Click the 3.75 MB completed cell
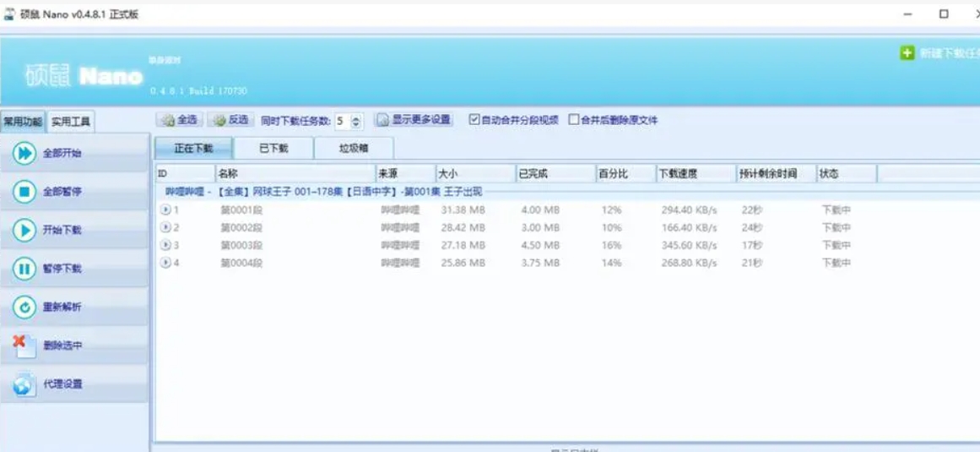 (x=540, y=263)
